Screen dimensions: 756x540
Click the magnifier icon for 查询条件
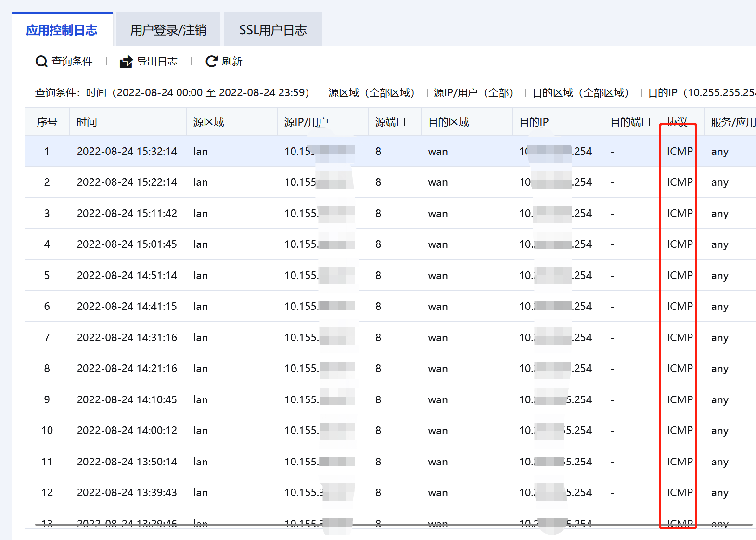41,62
